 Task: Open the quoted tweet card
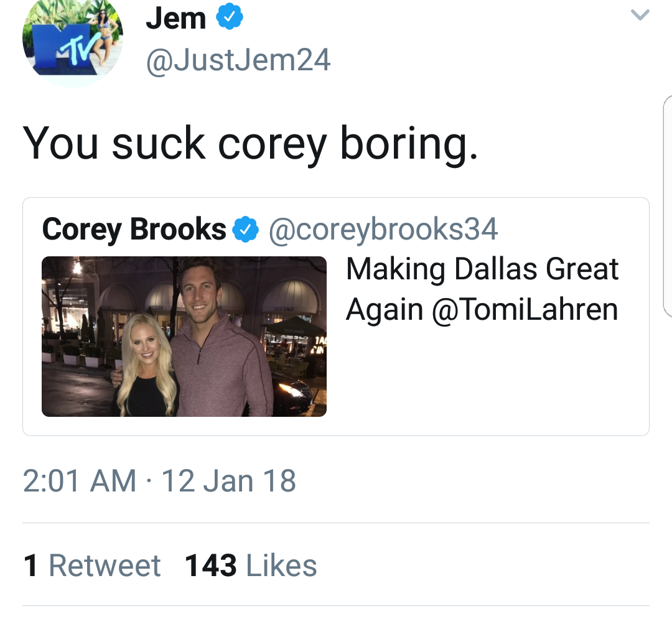tap(336, 317)
